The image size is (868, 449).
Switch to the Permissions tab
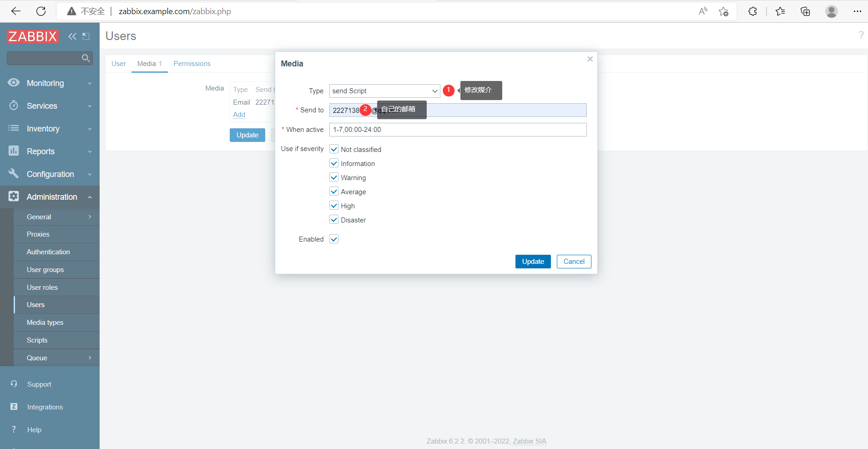point(192,64)
